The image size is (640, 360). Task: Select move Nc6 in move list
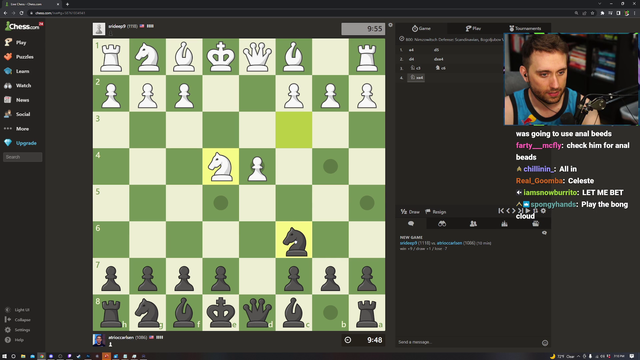pyautogui.click(x=441, y=68)
